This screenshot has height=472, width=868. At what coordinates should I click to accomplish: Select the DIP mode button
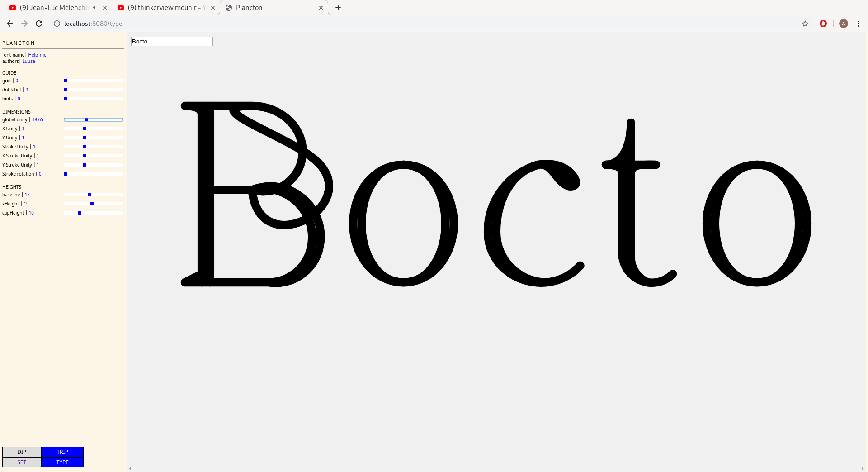point(22,452)
